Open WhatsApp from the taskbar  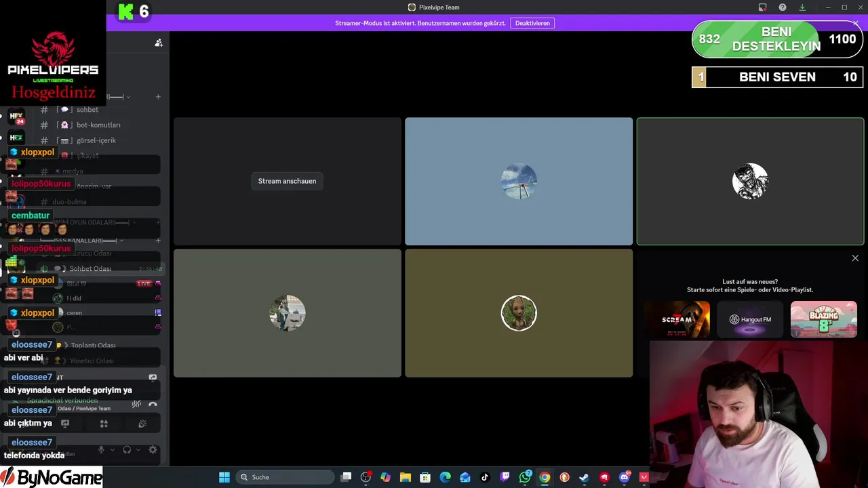(525, 477)
